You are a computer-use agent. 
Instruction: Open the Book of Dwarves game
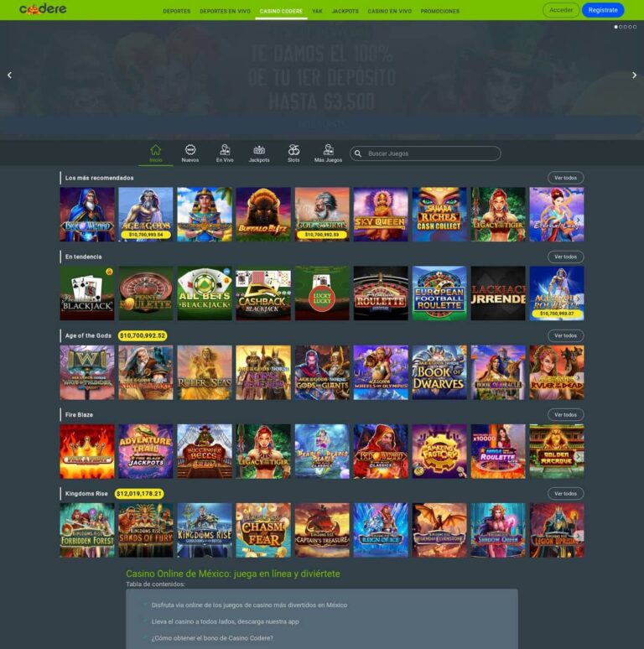(439, 372)
